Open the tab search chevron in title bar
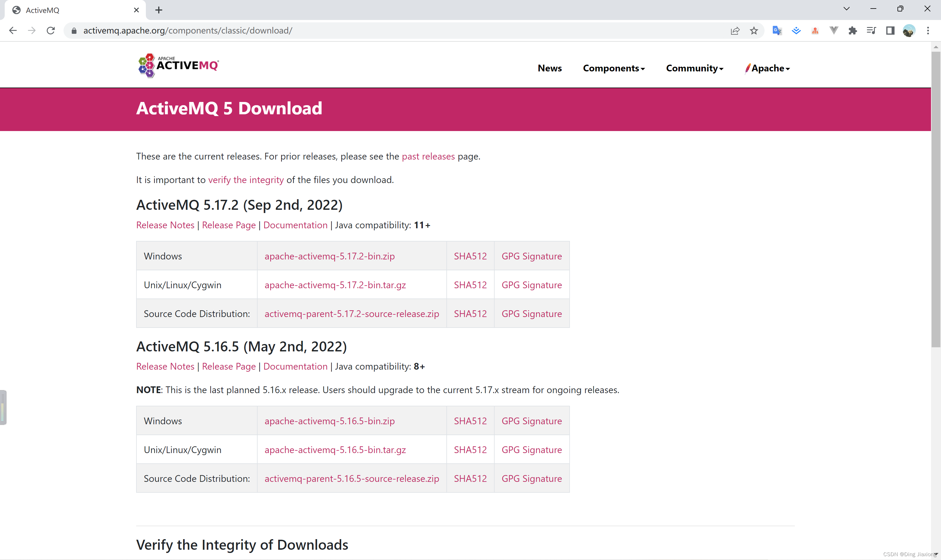 (846, 9)
